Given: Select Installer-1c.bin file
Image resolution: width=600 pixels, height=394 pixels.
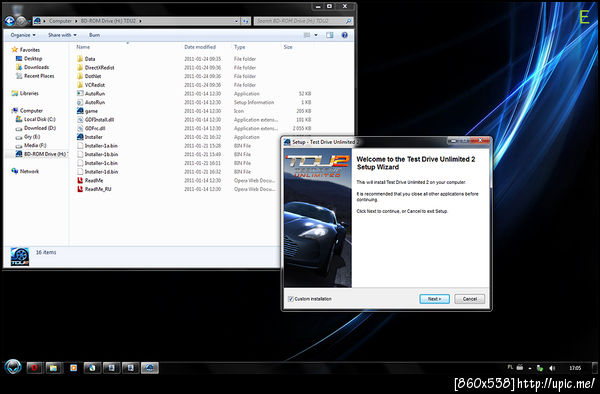Looking at the screenshot, I should pyautogui.click(x=101, y=163).
